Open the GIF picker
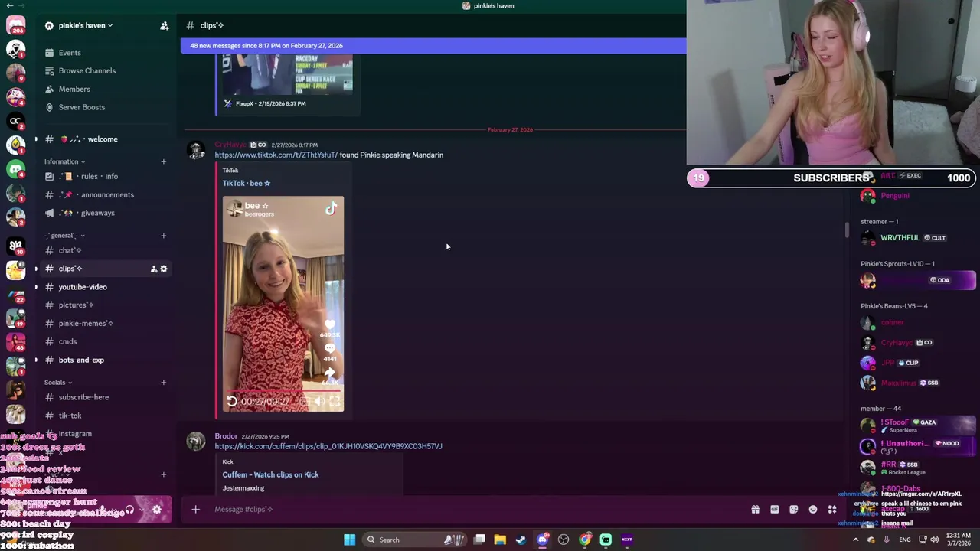The width and height of the screenshot is (980, 551). click(774, 509)
